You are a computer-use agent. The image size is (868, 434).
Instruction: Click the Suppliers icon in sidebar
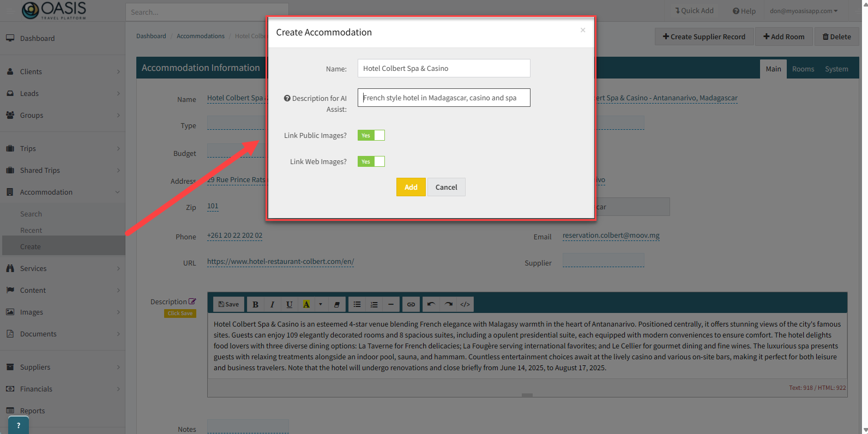coord(10,367)
